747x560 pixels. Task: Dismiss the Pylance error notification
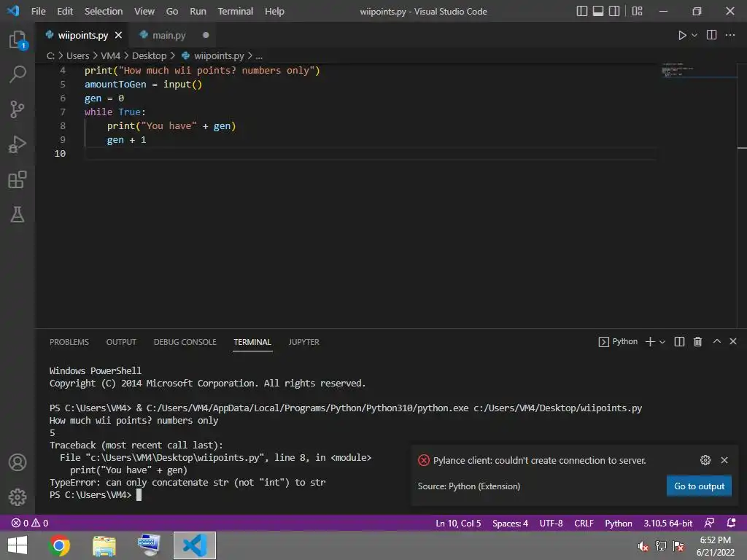[x=724, y=460]
